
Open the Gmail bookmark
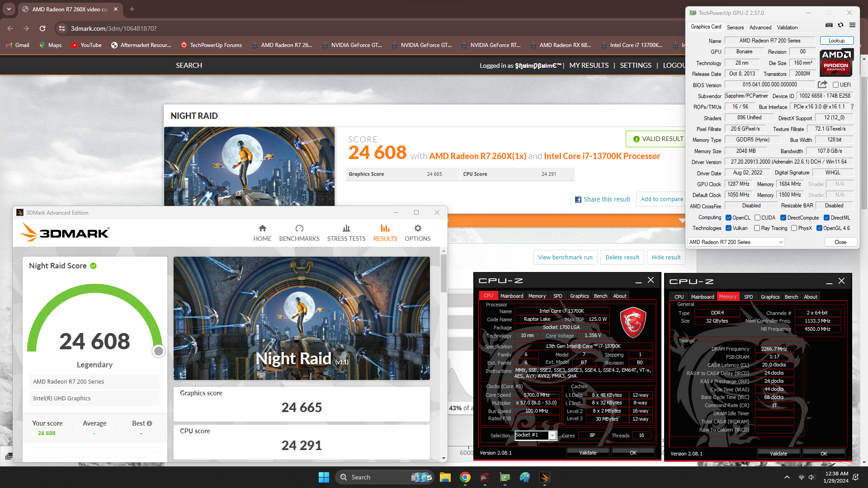click(17, 45)
